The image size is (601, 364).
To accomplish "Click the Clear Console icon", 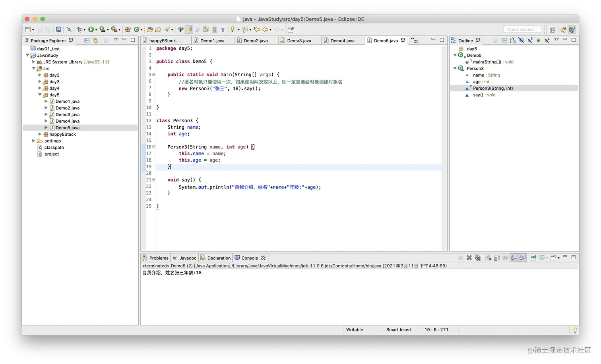I will [489, 258].
